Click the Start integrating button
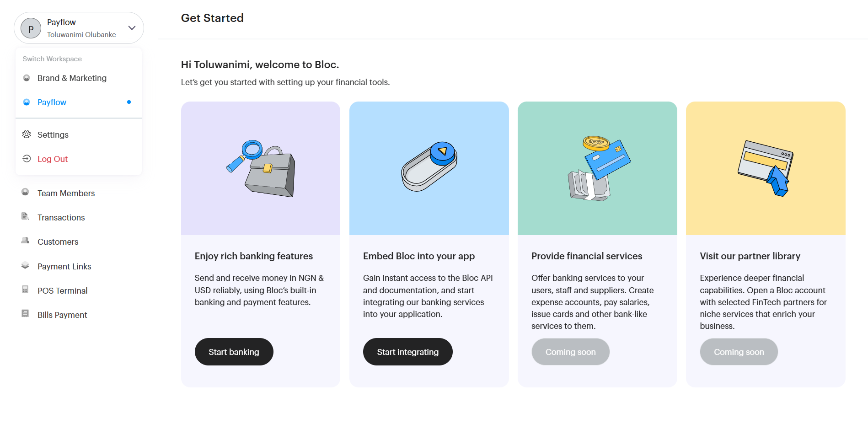The width and height of the screenshot is (868, 424). [x=408, y=352]
